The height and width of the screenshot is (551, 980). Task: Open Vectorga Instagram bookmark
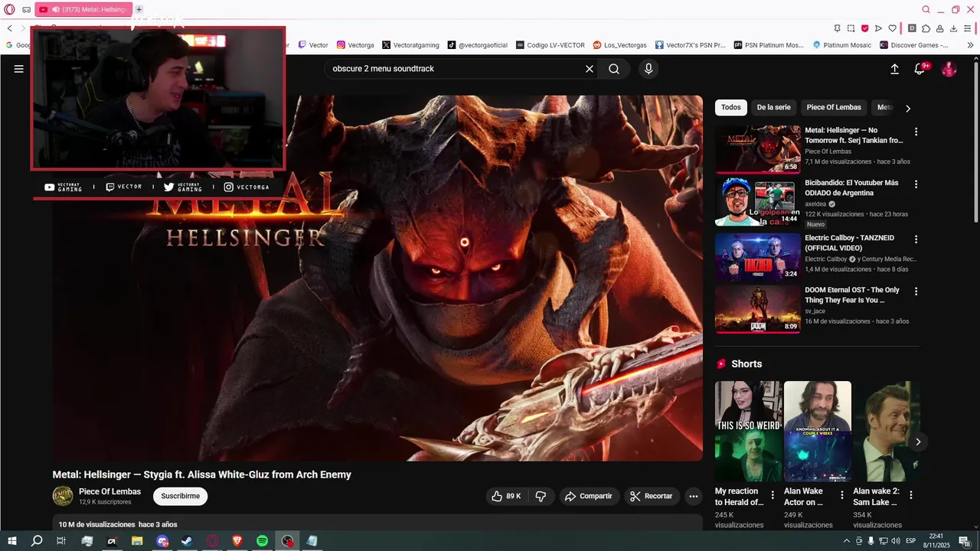(355, 45)
